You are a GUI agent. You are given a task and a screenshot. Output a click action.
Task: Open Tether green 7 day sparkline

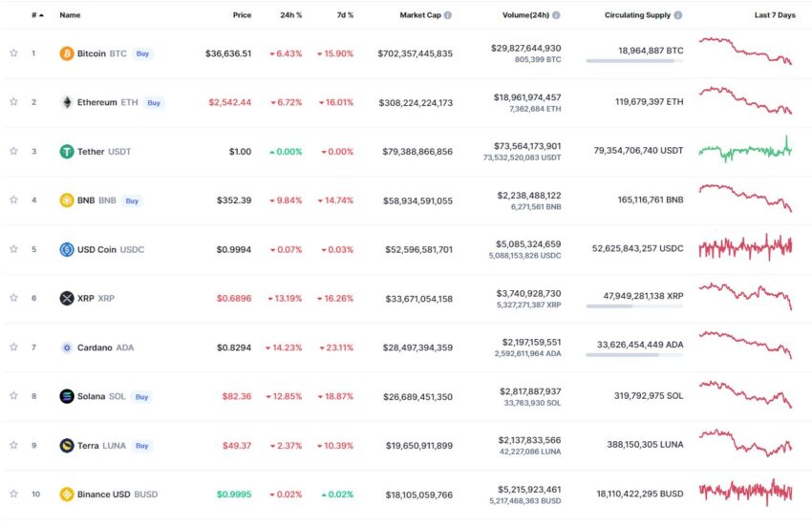click(745, 150)
